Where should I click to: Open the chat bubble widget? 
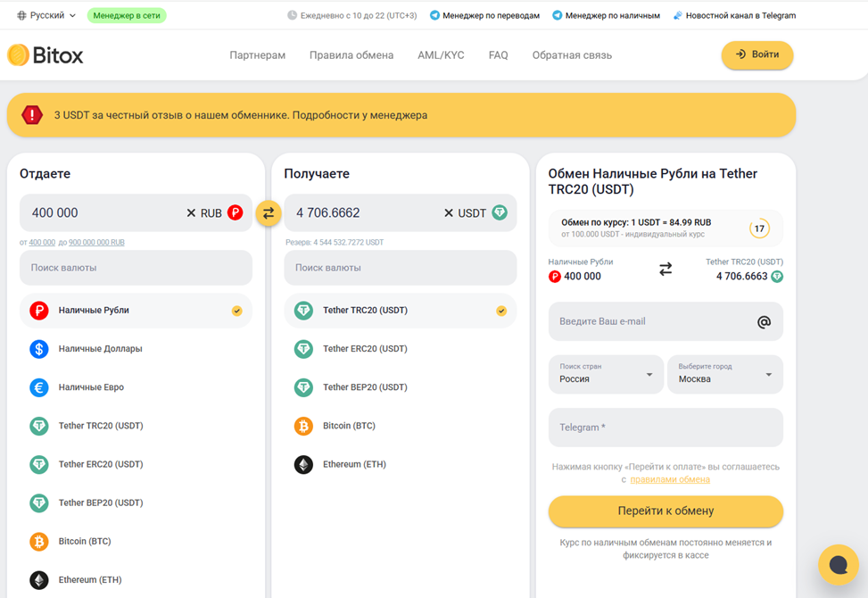click(839, 565)
